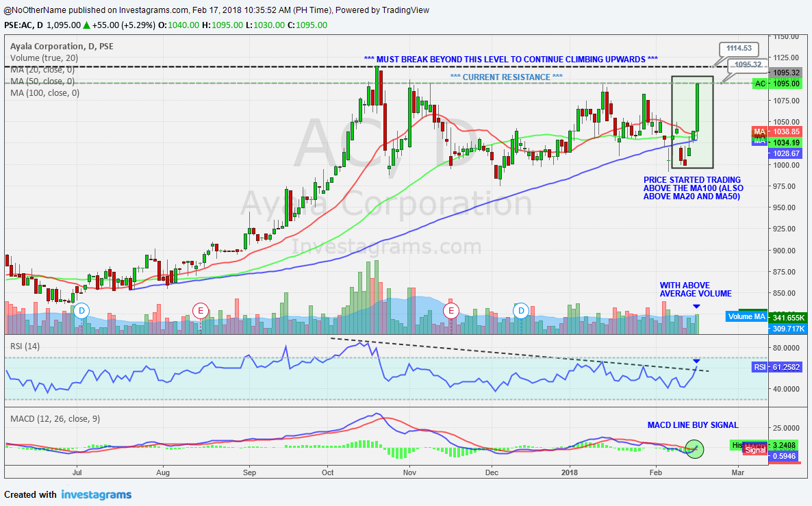Click the "D" dividend marker in December
This screenshot has height=506, width=812.
pyautogui.click(x=520, y=311)
